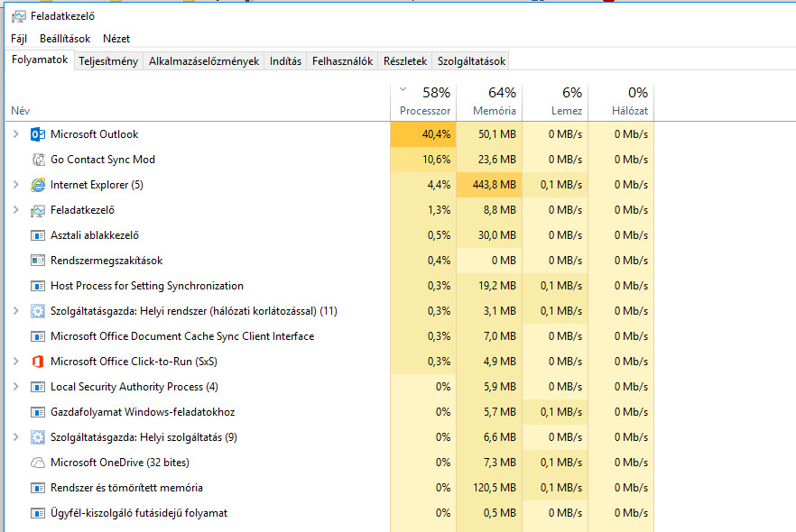The width and height of the screenshot is (796, 532).
Task: Open the Beállítások menu
Action: (x=65, y=39)
